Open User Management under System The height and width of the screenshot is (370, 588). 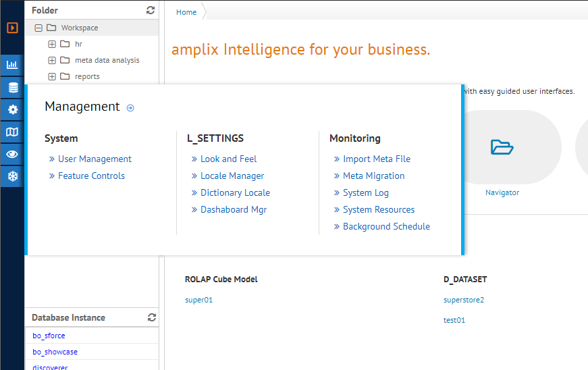pos(95,159)
